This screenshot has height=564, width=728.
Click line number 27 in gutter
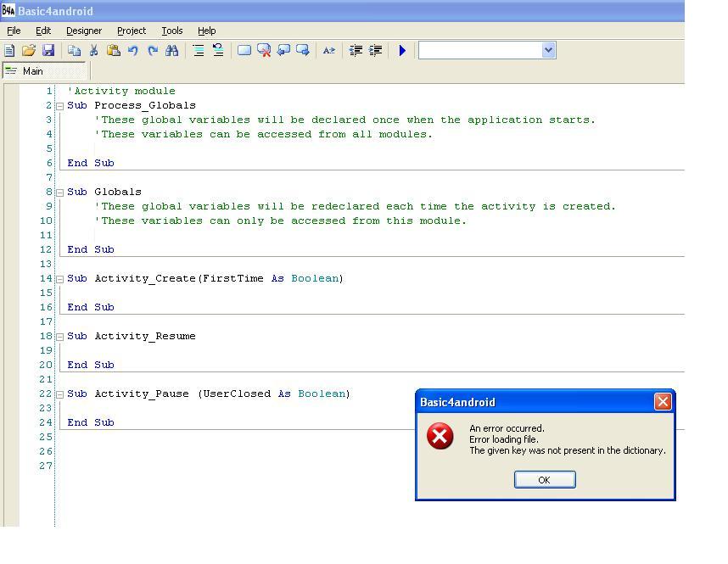point(46,466)
